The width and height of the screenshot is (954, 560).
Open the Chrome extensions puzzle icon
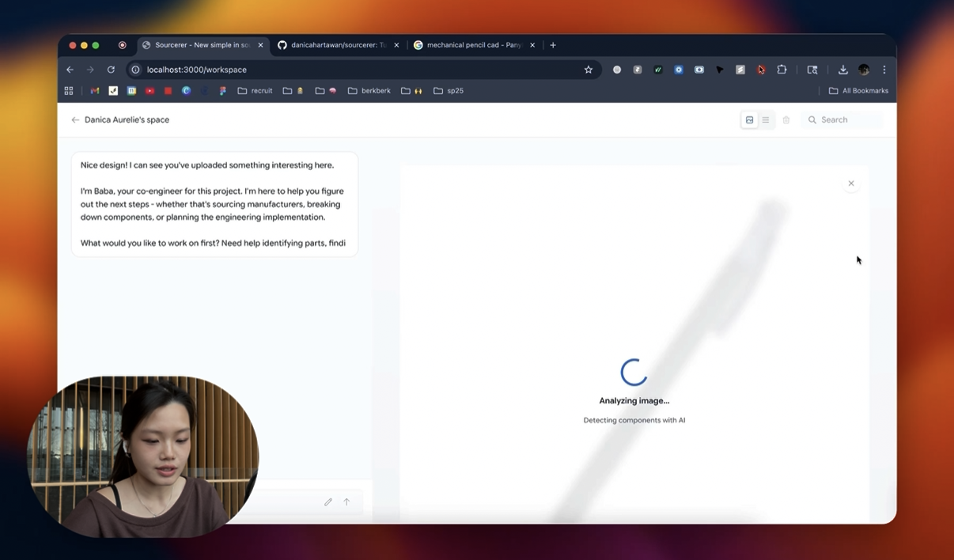click(782, 70)
